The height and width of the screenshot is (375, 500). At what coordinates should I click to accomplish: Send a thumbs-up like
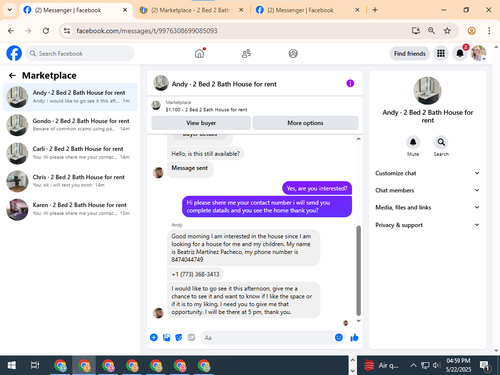[354, 337]
